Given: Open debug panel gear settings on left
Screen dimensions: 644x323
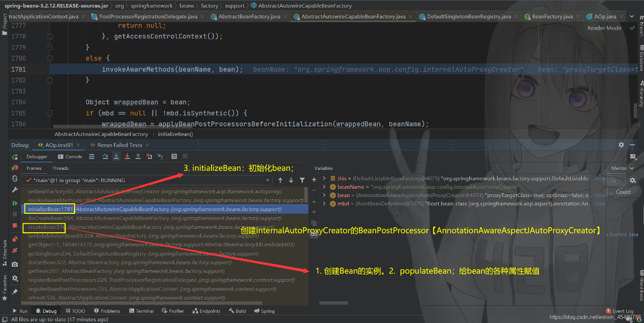Looking at the screenshot, I should pos(15,278).
